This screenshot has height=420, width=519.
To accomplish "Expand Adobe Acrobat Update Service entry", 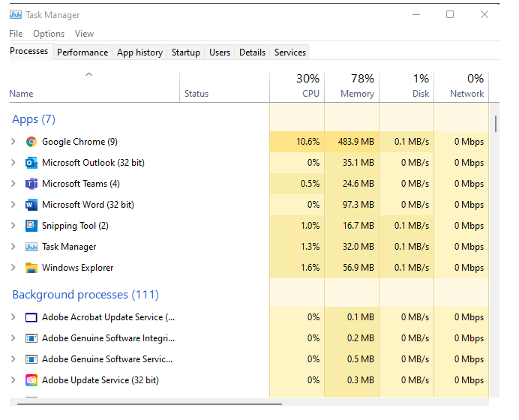I will [13, 317].
